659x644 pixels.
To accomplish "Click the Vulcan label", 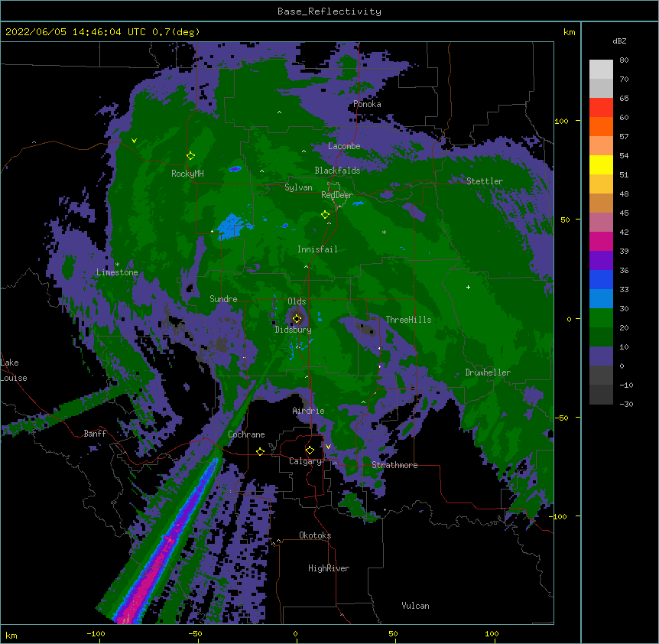I will click(x=415, y=606).
